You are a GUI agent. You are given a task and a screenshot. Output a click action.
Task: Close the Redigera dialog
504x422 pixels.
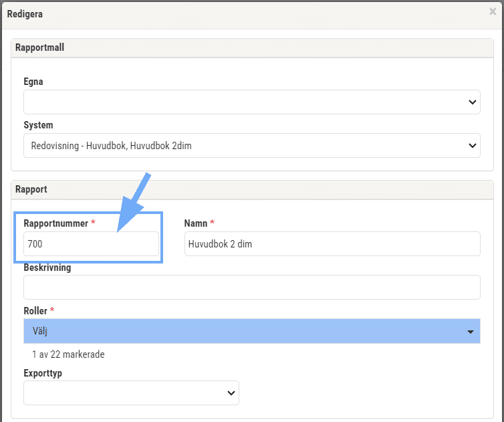tap(493, 11)
